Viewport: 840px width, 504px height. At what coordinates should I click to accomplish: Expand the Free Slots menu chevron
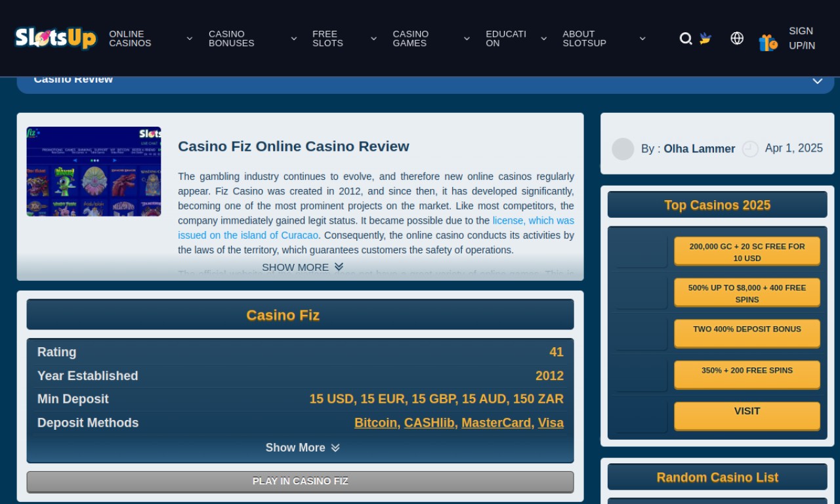coord(373,39)
